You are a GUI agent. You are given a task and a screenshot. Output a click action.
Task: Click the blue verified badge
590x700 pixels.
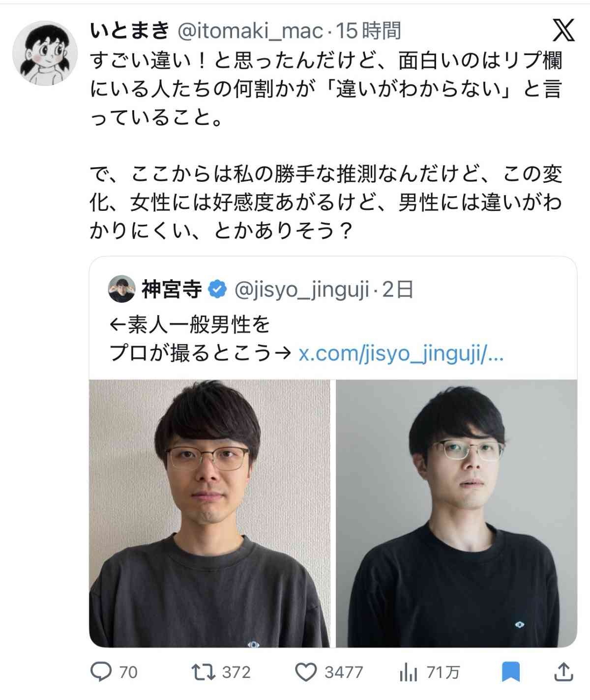[218, 290]
